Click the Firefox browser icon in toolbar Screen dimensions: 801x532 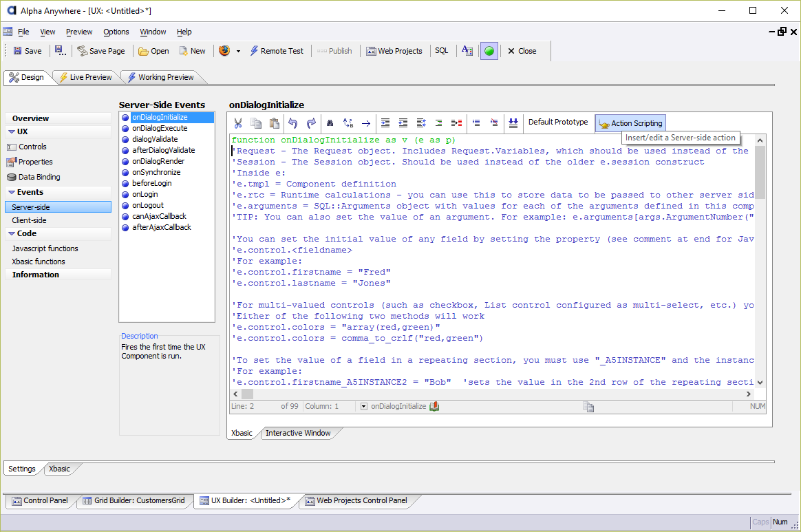click(x=224, y=51)
